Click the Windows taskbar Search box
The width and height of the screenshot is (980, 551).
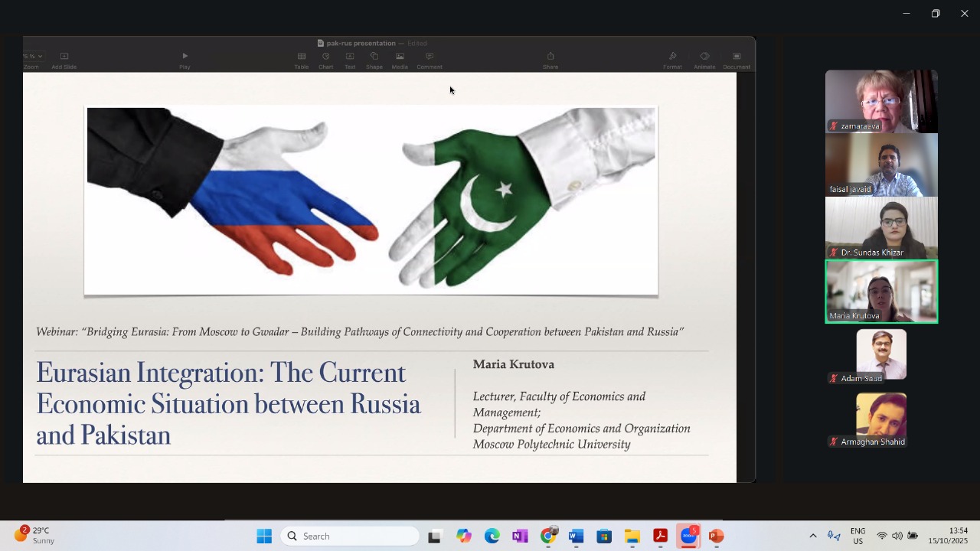tap(350, 536)
